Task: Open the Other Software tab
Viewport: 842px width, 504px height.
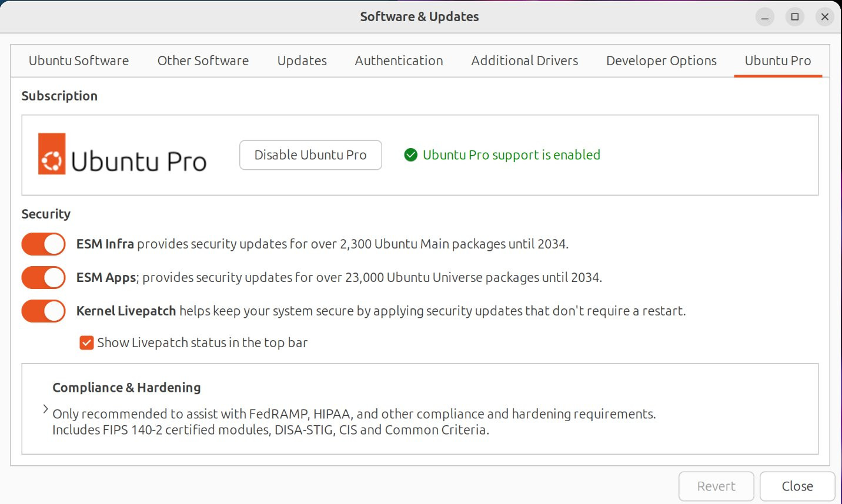Action: click(x=203, y=61)
